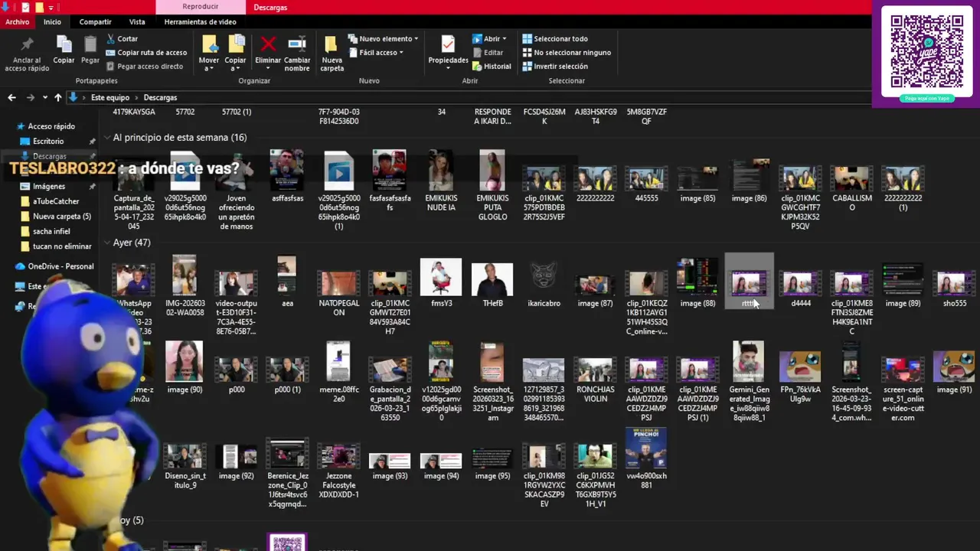The height and width of the screenshot is (551, 980).
Task: Select the THefB image file
Action: 492,283
